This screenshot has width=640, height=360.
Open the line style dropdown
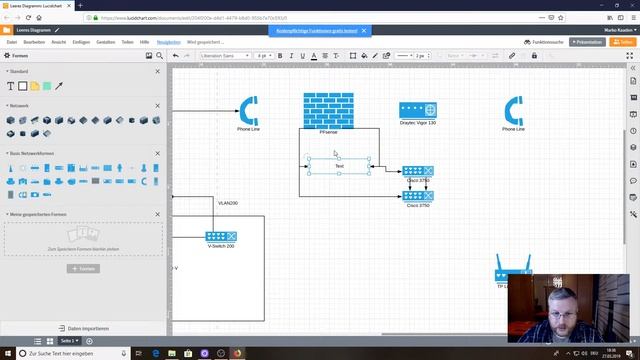pos(404,56)
